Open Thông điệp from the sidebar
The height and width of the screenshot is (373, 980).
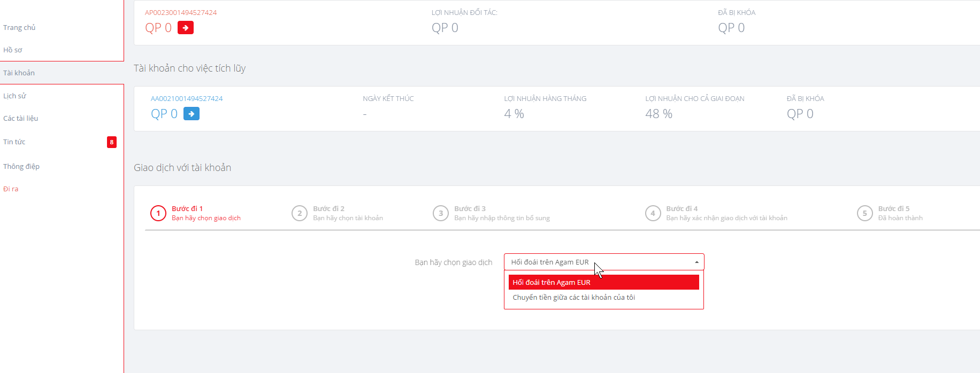[x=21, y=167]
